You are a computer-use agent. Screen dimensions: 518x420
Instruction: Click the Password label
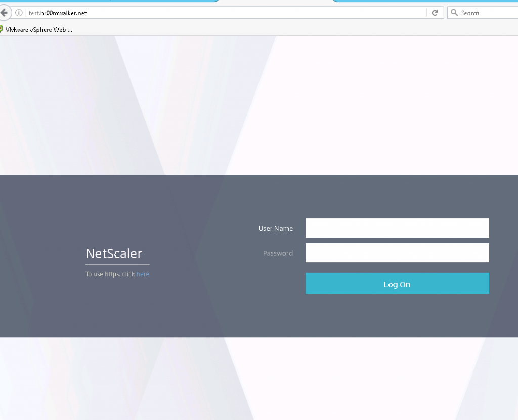tap(278, 253)
